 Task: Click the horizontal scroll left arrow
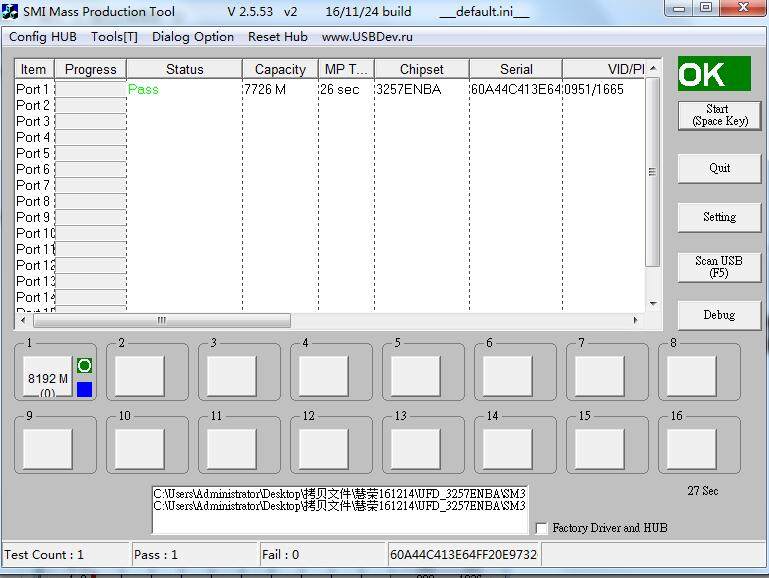(x=23, y=320)
